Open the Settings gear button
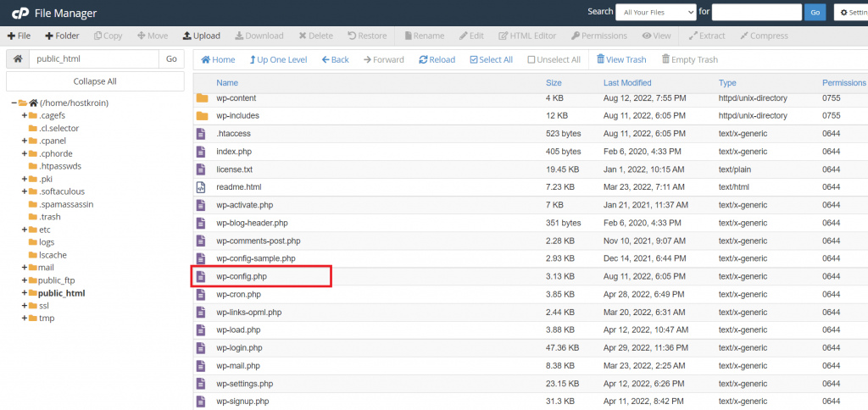 (851, 12)
